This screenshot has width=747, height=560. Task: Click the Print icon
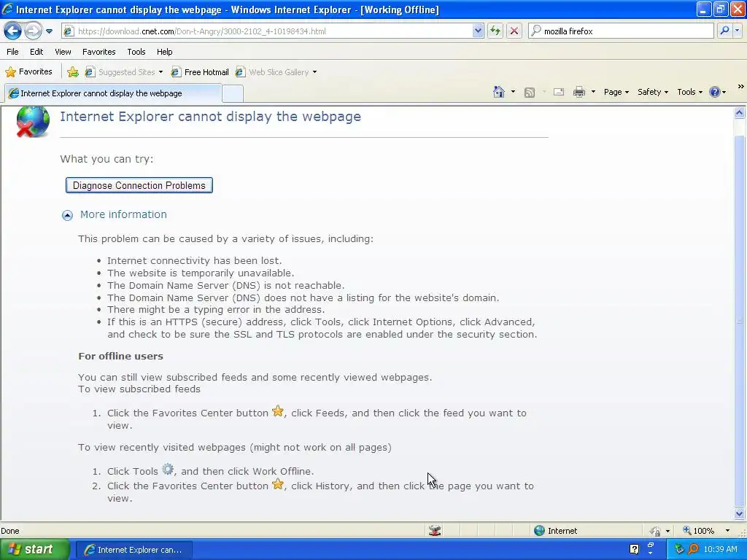(579, 92)
